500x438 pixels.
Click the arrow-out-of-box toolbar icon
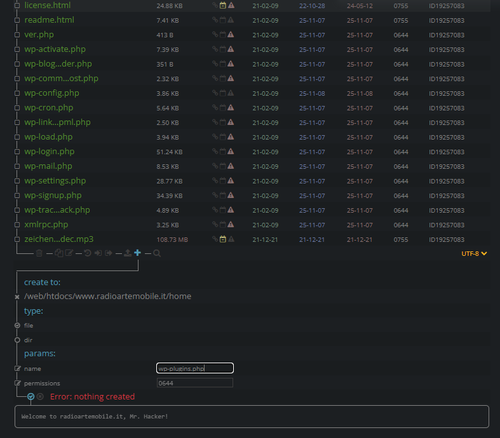(109, 253)
